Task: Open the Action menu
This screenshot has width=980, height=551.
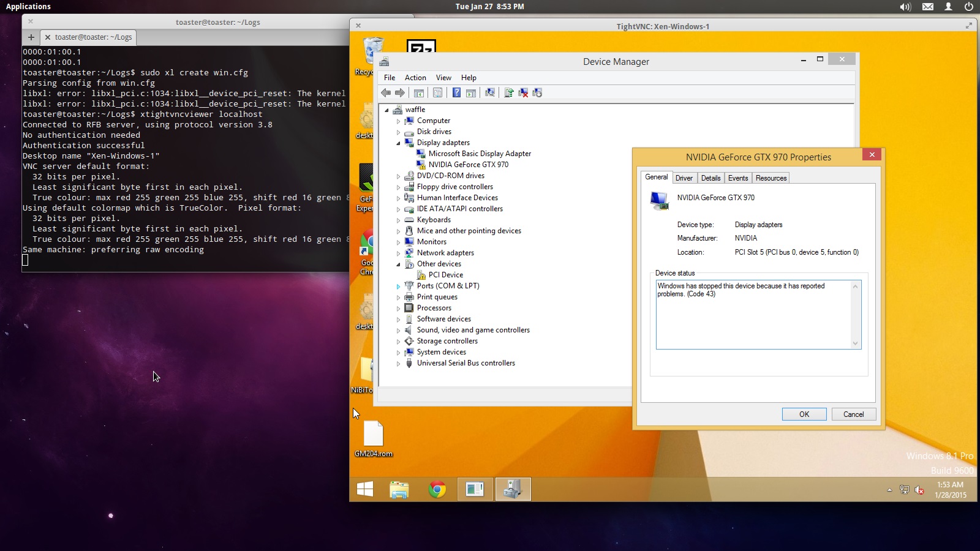Action: [415, 78]
